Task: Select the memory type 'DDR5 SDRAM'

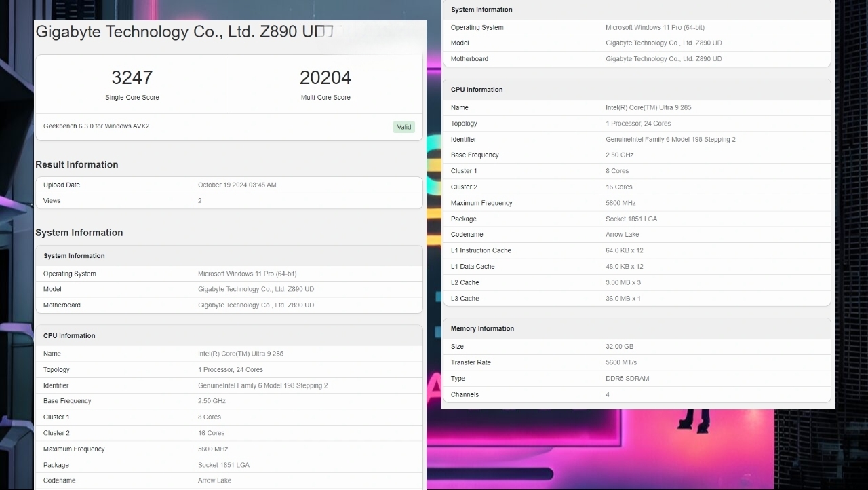Action: pos(627,379)
